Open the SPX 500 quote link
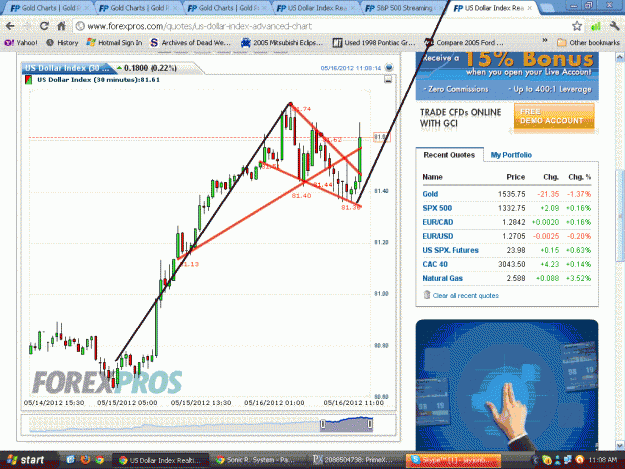The image size is (625, 469). click(437, 208)
